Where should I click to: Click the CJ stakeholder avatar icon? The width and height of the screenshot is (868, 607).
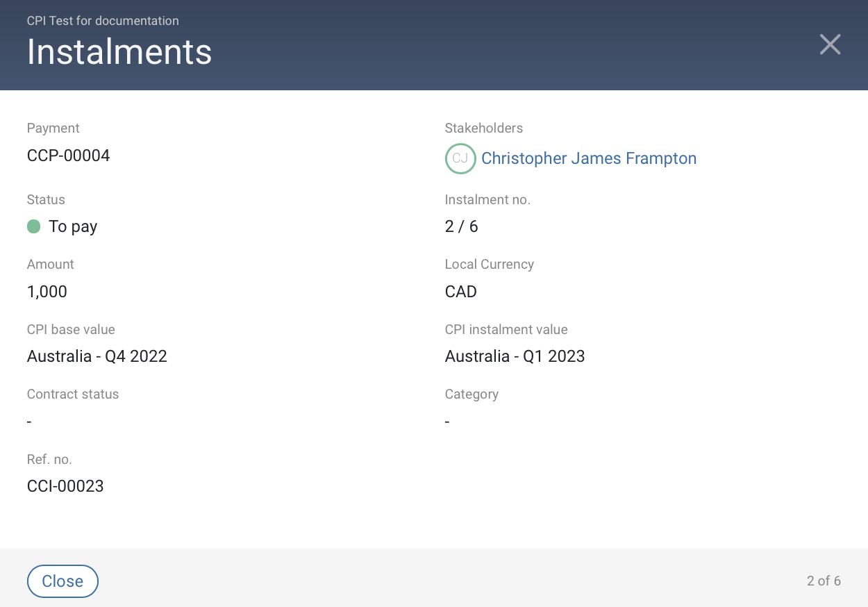click(x=460, y=158)
